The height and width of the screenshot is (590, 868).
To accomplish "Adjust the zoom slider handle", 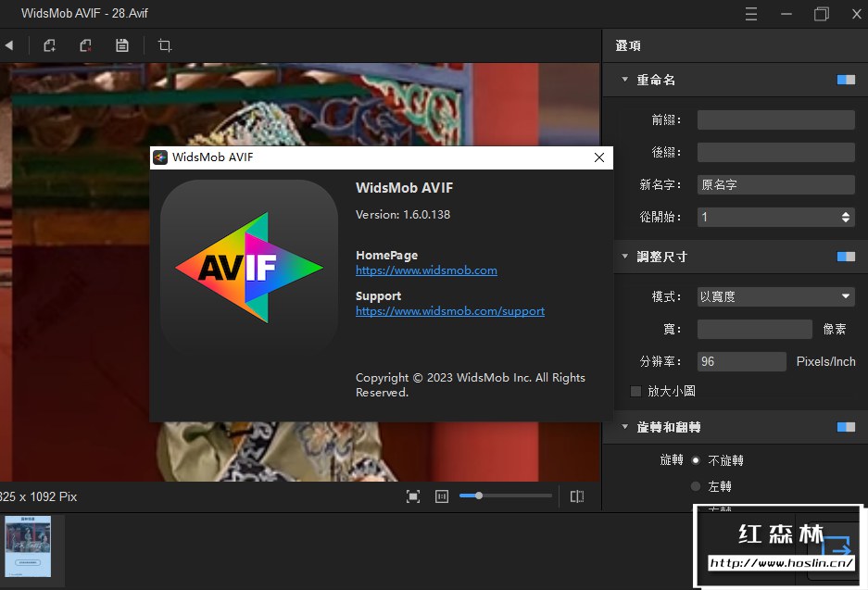I will click(x=479, y=496).
